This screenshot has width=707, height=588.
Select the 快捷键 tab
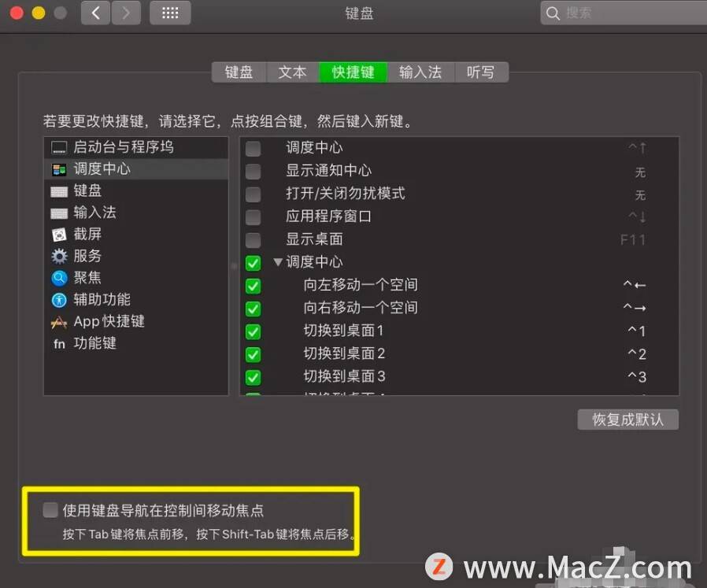[353, 72]
